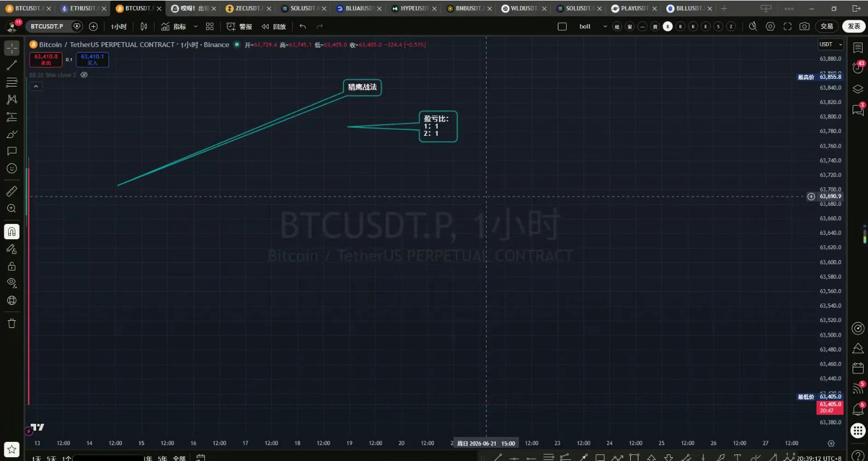Lock all drawing tools
The image size is (868, 461).
pyautogui.click(x=12, y=266)
